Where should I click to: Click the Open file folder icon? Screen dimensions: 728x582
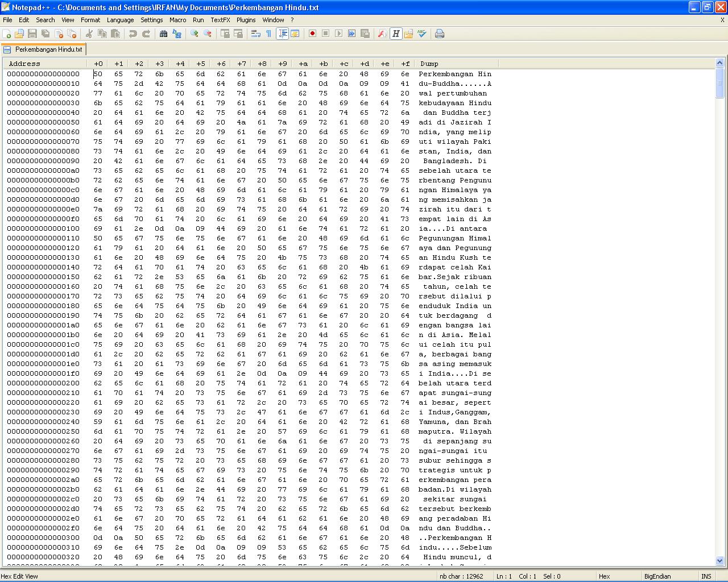click(19, 34)
